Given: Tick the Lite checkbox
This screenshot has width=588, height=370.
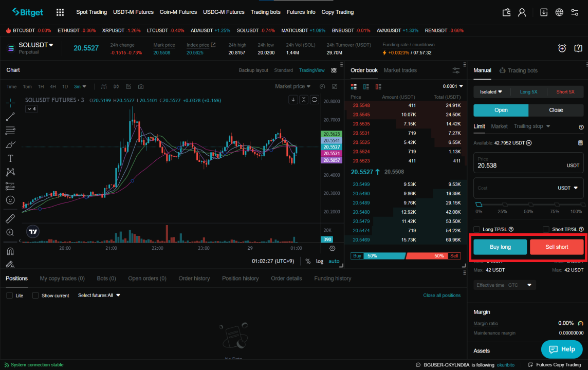Looking at the screenshot, I should point(10,295).
